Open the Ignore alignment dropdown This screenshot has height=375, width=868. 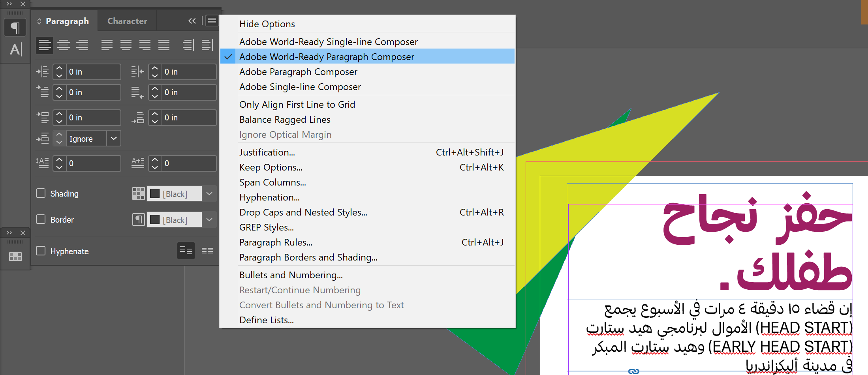(114, 138)
